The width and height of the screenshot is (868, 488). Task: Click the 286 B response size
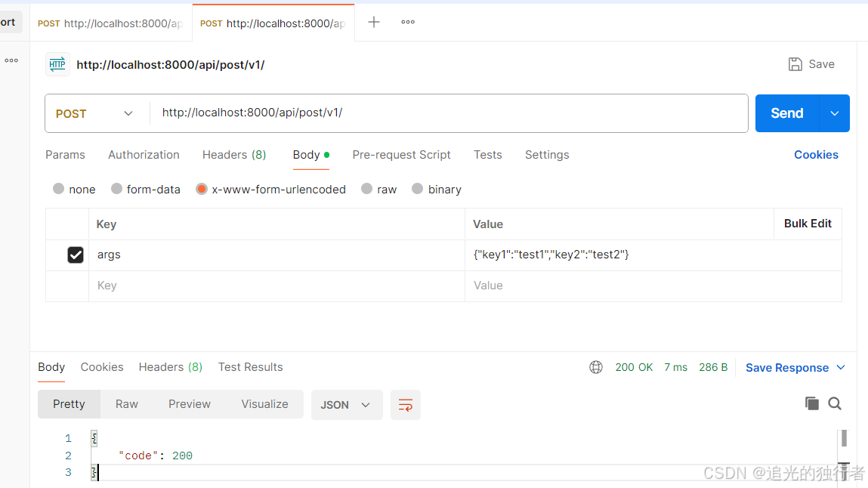713,367
